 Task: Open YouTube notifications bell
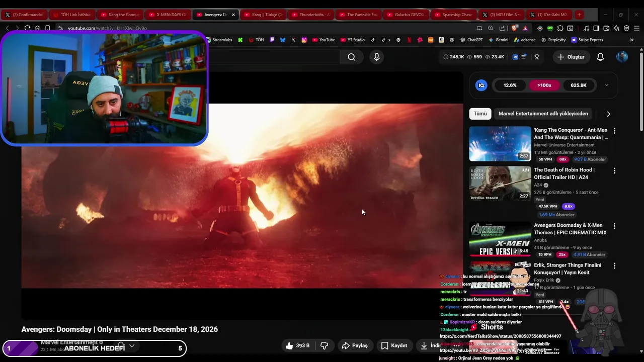coord(600,57)
